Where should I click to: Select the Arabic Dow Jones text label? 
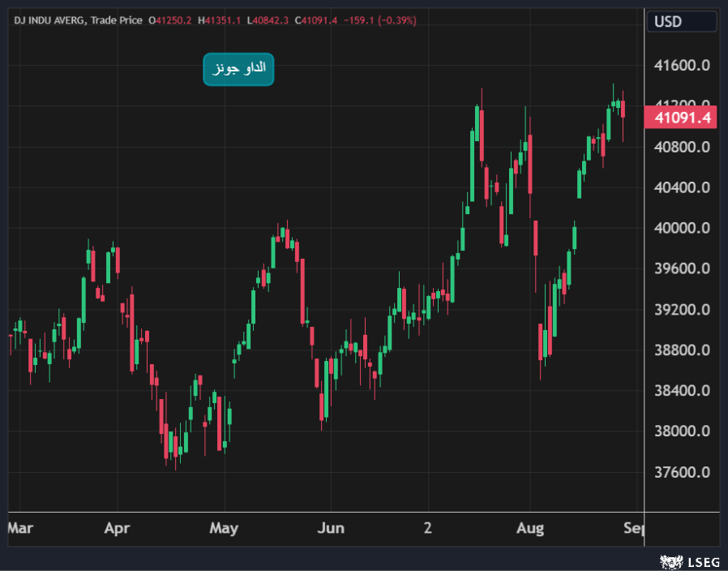pyautogui.click(x=238, y=70)
